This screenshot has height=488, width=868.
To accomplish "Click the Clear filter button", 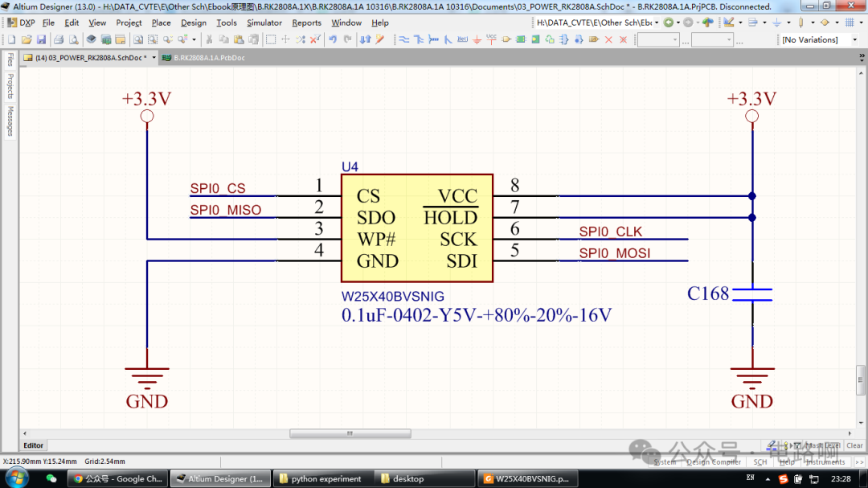I will click(x=854, y=445).
